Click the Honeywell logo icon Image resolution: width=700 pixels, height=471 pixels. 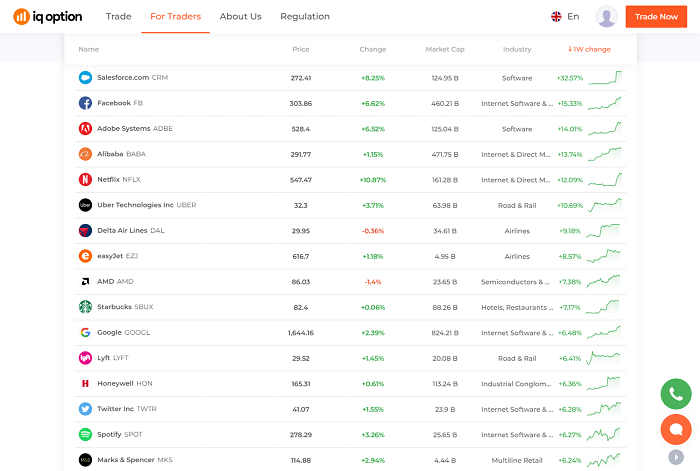coord(85,383)
